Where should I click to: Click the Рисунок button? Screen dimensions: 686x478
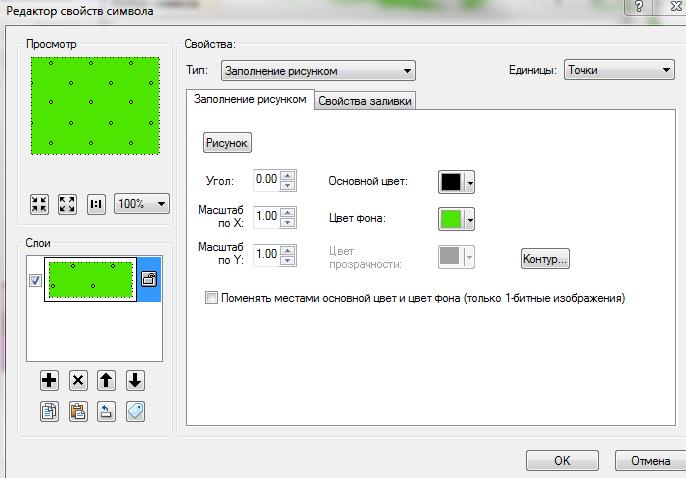[x=227, y=143]
